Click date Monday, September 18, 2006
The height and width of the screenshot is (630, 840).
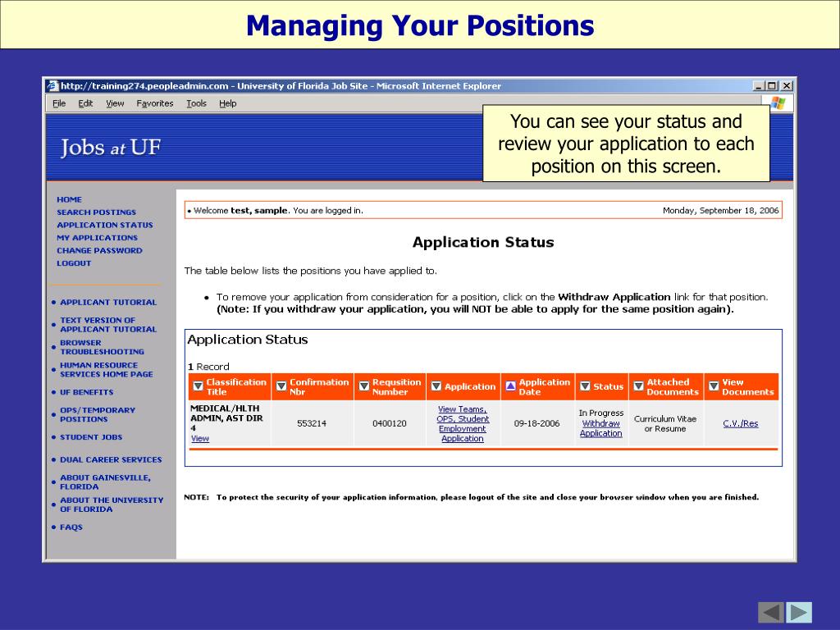720,211
